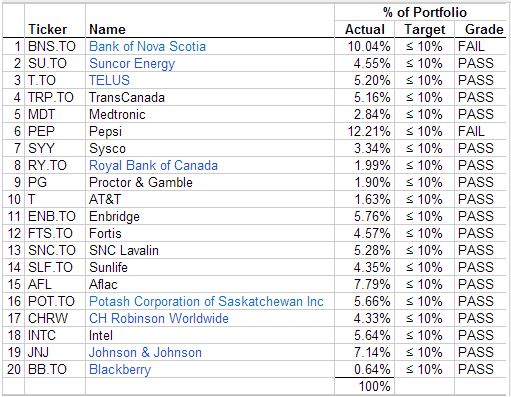This screenshot has height=397, width=511.
Task: Select the ENB.TO ticker cell
Action: (55, 216)
